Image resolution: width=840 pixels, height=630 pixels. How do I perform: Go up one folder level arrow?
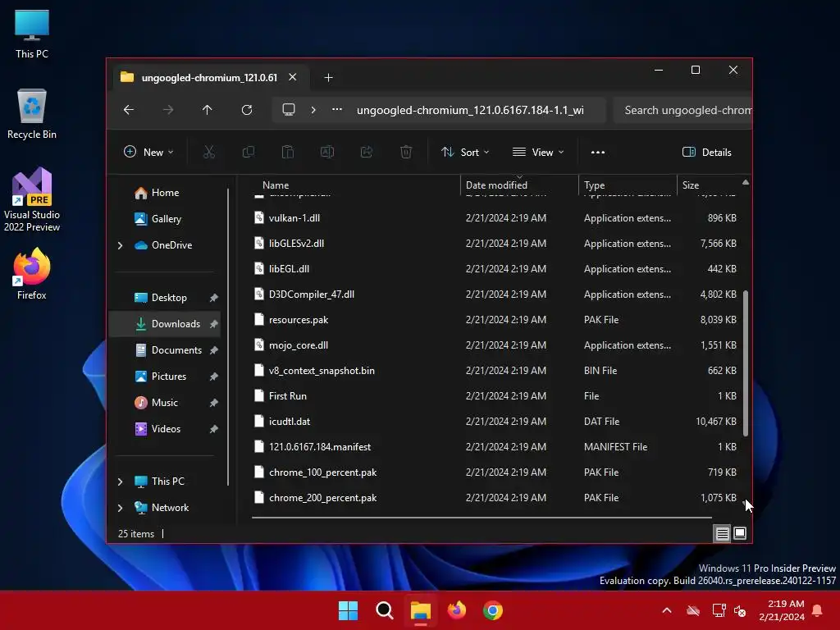(208, 110)
